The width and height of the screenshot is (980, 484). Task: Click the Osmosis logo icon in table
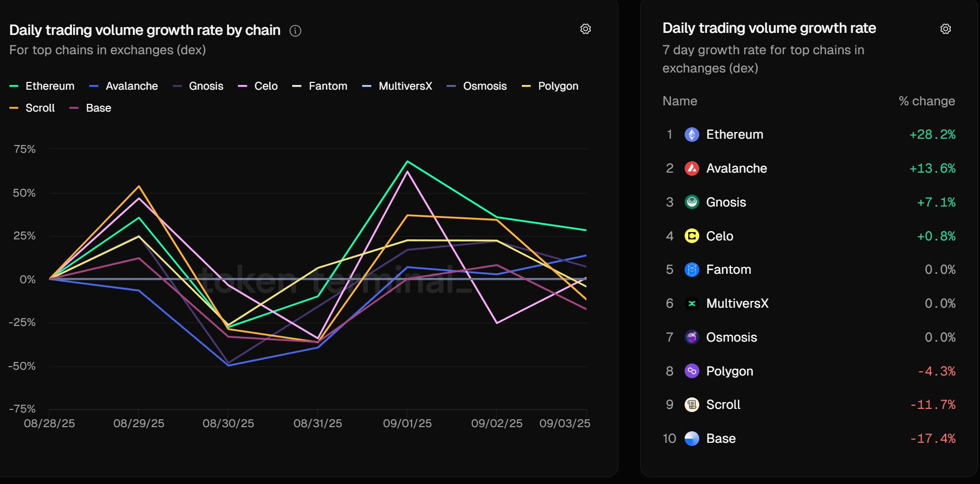point(691,337)
